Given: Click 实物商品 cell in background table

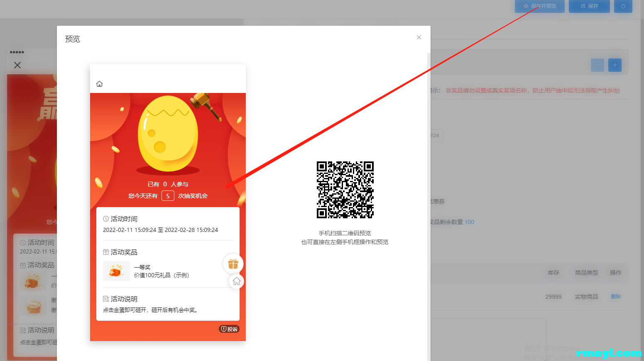Looking at the screenshot, I should [586, 297].
